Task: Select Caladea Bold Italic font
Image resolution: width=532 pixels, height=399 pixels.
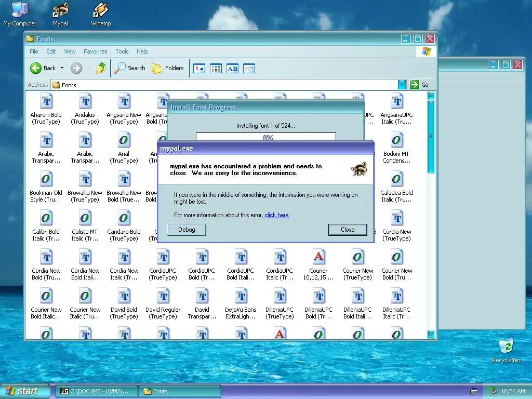Action: (396, 187)
